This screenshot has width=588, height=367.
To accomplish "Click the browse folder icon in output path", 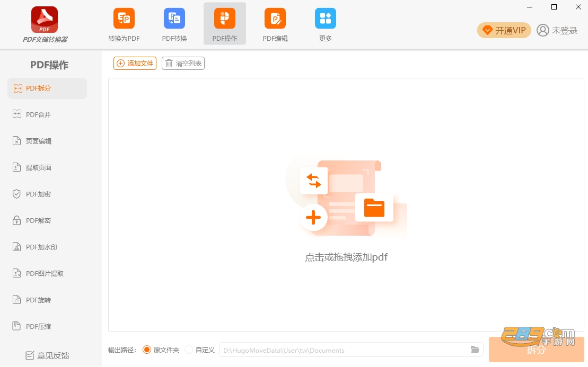I will 475,350.
